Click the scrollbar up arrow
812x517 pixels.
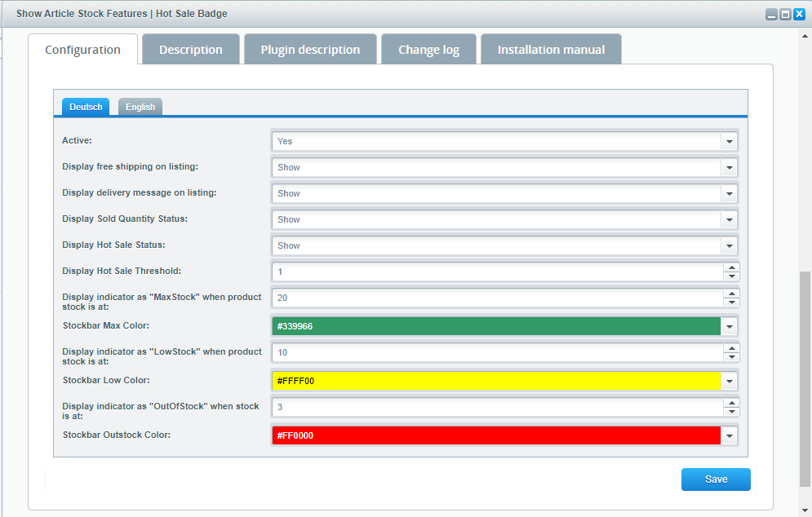[805, 36]
